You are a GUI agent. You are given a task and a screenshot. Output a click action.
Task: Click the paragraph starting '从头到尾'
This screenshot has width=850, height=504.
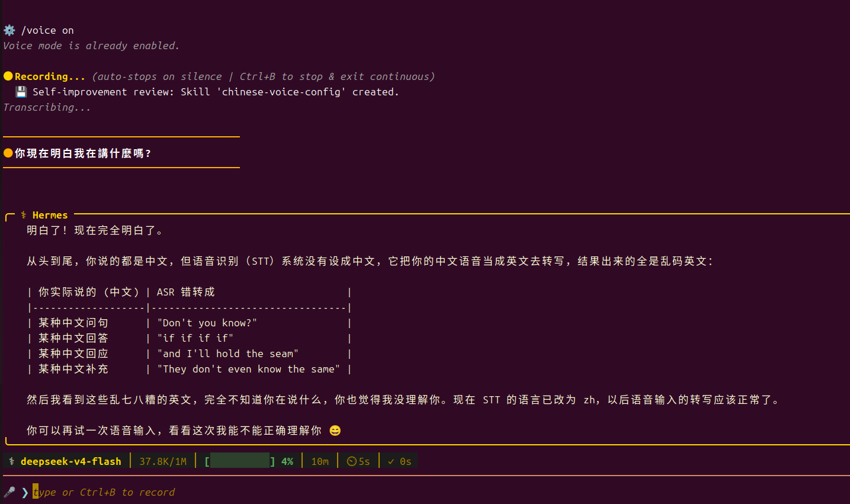(370, 261)
